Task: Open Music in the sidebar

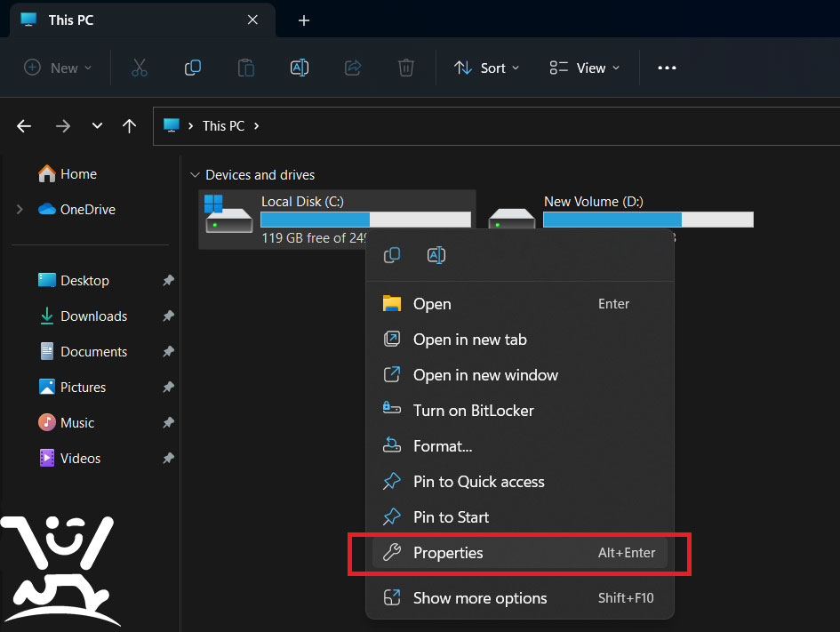Action: pos(67,422)
